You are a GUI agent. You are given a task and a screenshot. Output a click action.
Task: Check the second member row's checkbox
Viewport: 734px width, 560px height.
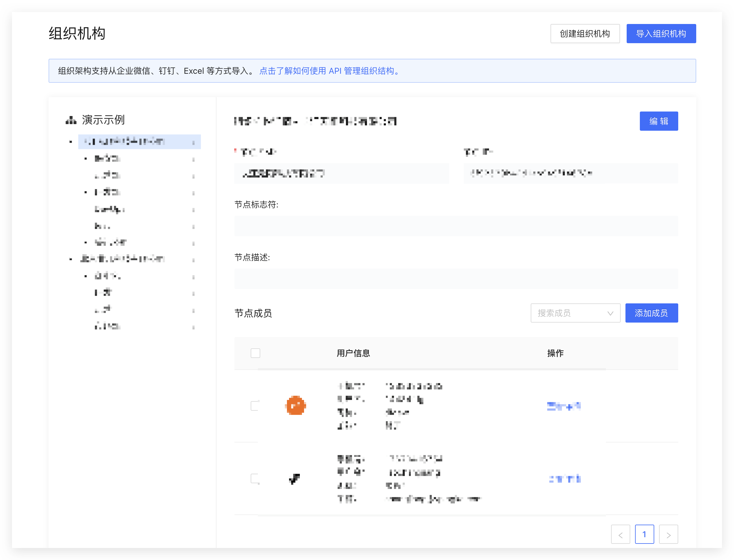(x=255, y=479)
